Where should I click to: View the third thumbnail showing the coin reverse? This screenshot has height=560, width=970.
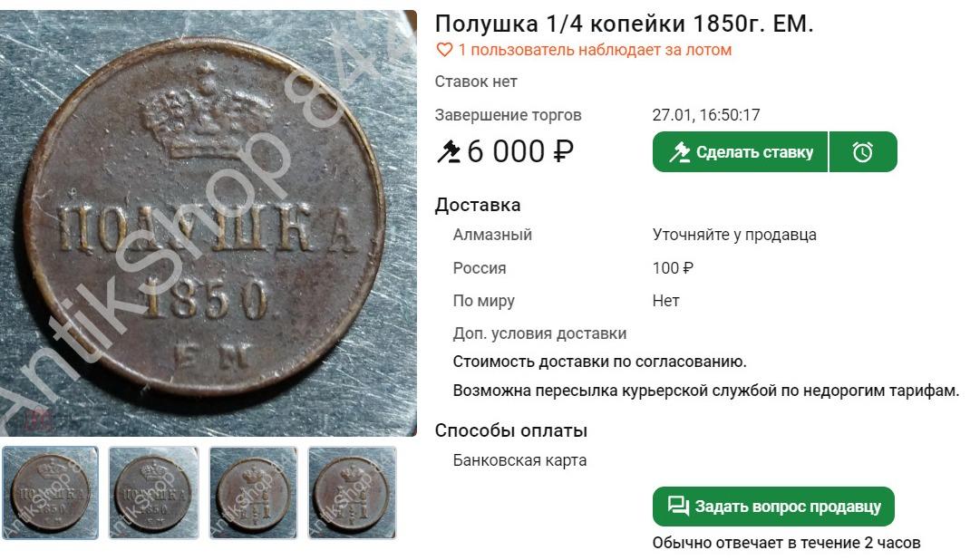coord(254,493)
